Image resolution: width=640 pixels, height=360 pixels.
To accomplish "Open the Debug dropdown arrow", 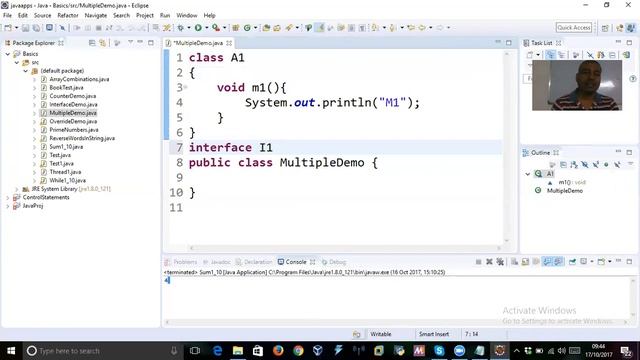I will click(189, 28).
